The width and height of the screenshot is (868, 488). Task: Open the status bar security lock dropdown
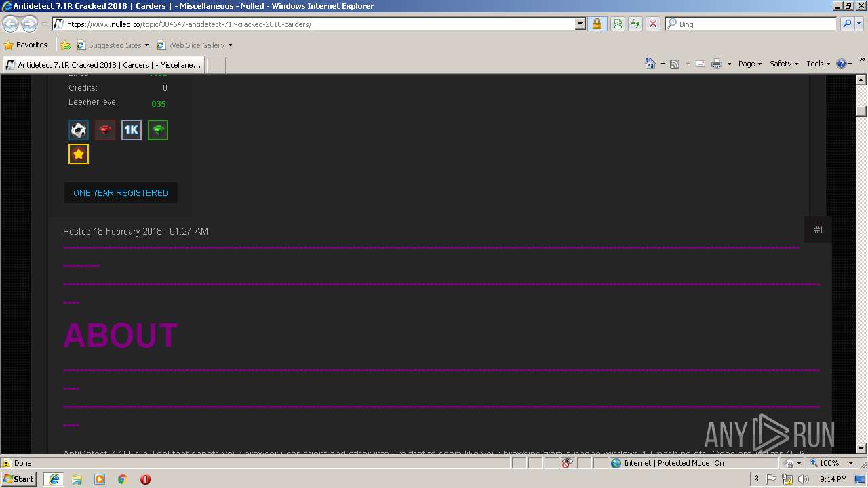(791, 463)
